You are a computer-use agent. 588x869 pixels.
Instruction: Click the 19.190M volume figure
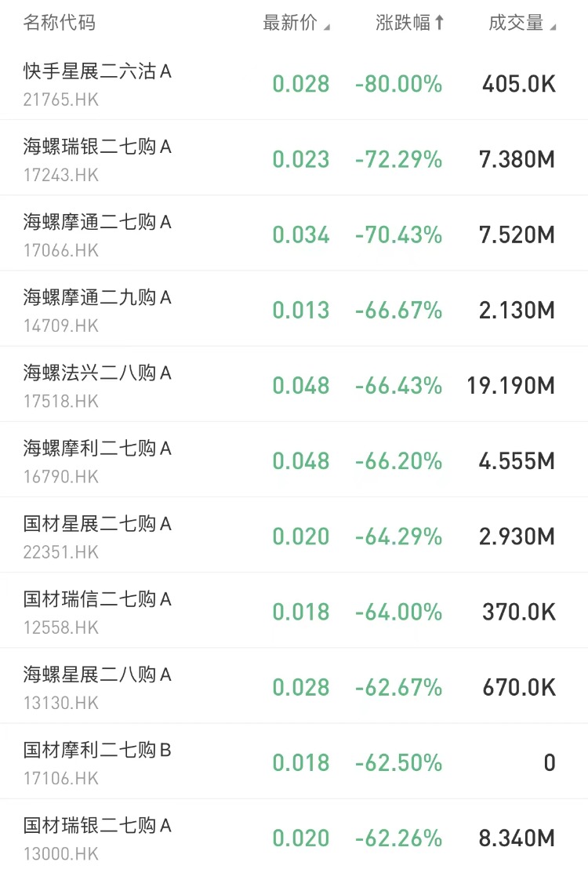[511, 386]
